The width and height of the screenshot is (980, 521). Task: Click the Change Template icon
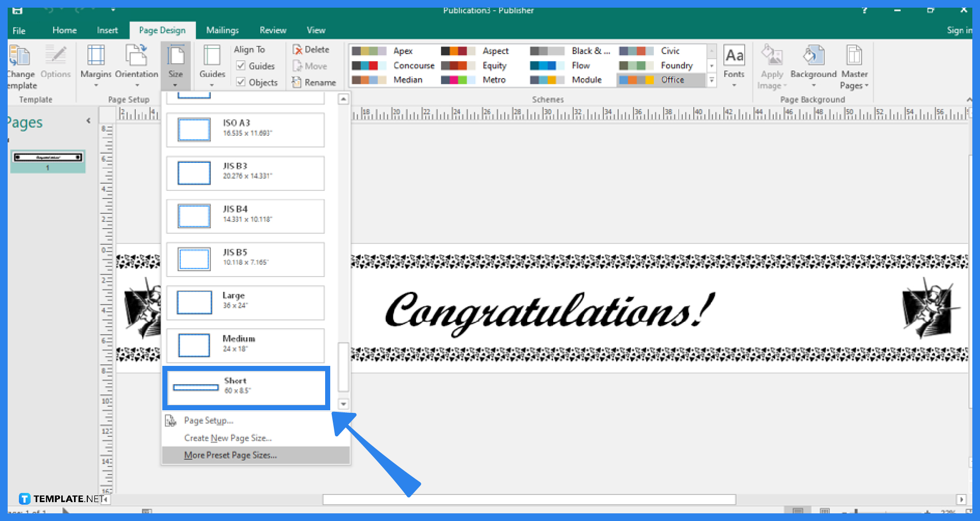(20, 56)
